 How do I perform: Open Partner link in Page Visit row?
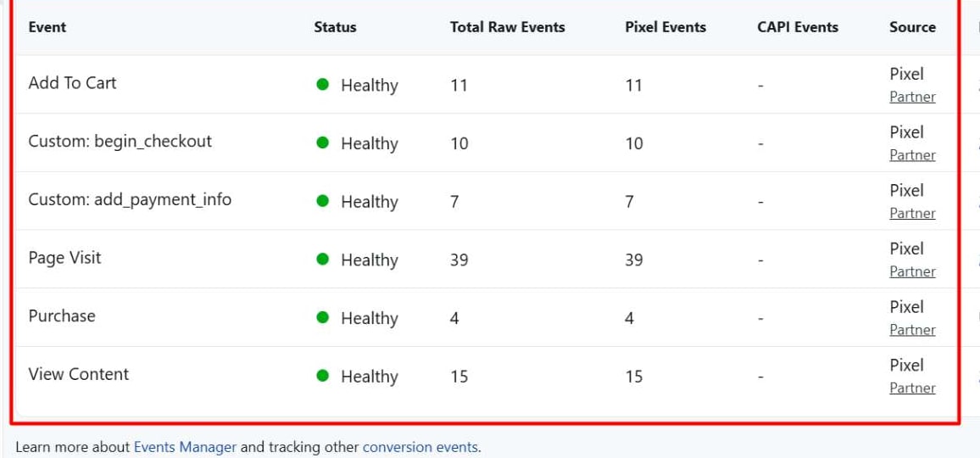click(x=912, y=271)
